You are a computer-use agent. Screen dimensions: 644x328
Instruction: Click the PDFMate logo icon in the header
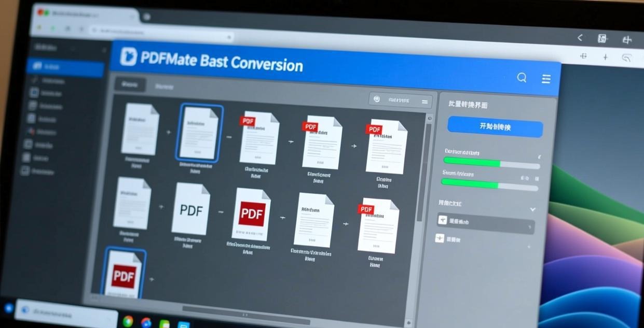pyautogui.click(x=128, y=56)
